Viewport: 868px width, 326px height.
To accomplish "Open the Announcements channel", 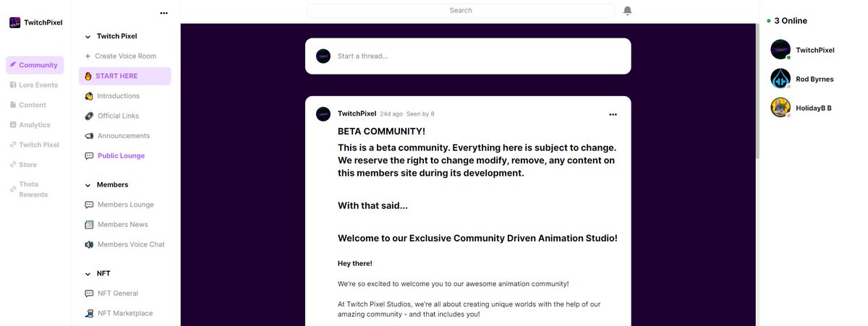I will (125, 136).
